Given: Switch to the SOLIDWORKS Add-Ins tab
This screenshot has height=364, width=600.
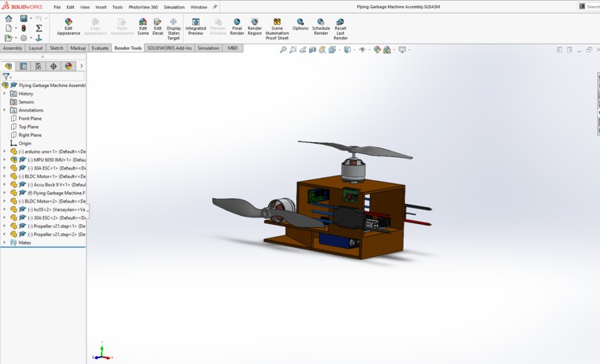Looking at the screenshot, I should pyautogui.click(x=170, y=48).
